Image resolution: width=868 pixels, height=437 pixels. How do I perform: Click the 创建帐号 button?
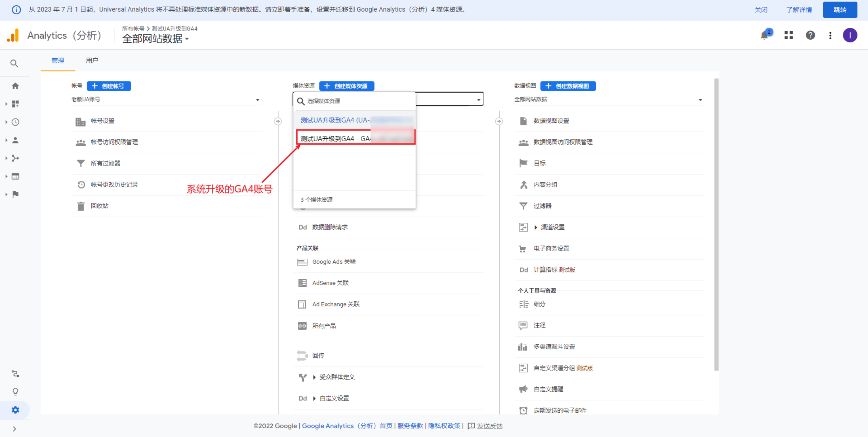108,86
